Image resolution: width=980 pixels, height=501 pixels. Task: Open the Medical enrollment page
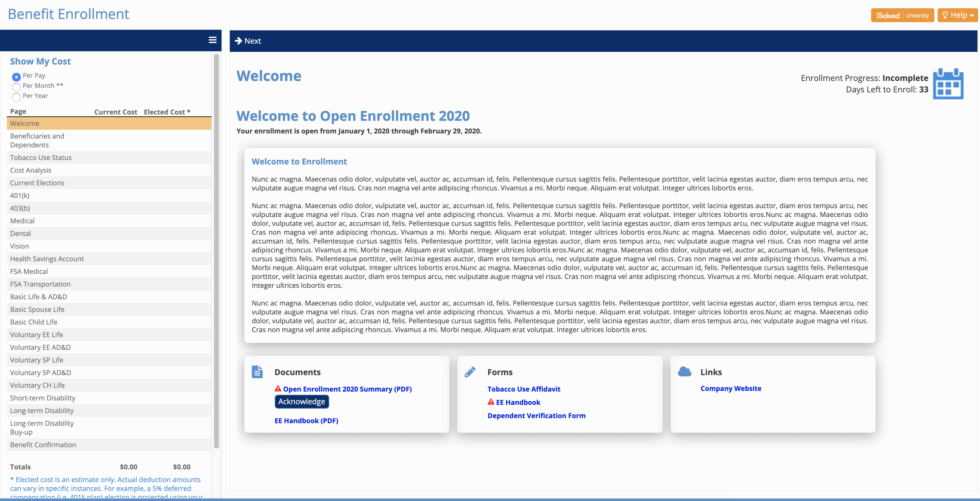coord(22,220)
